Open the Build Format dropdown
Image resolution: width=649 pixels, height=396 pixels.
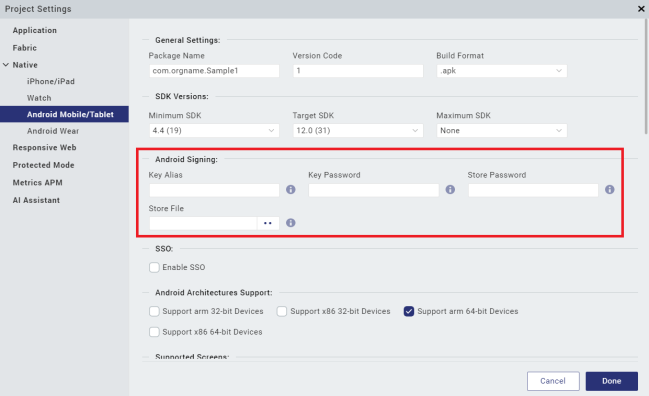point(501,71)
